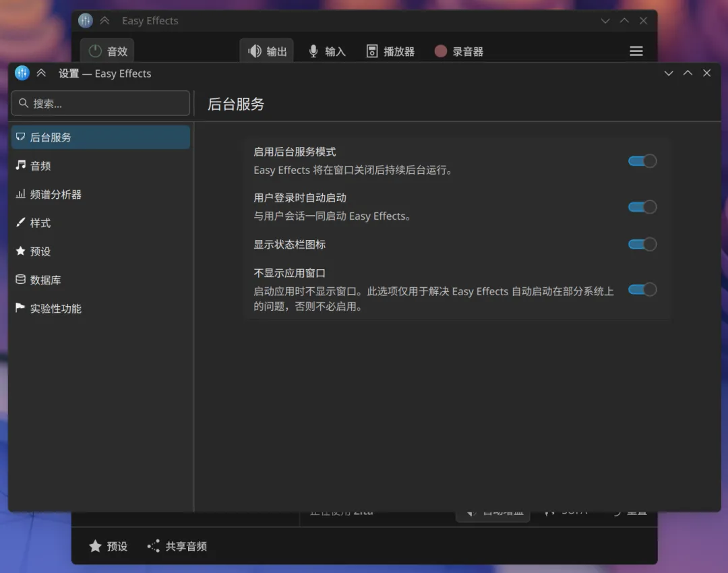Screen dimensions: 728x573
Task: Toggle 音效 power button in main window
Action: pyautogui.click(x=107, y=51)
